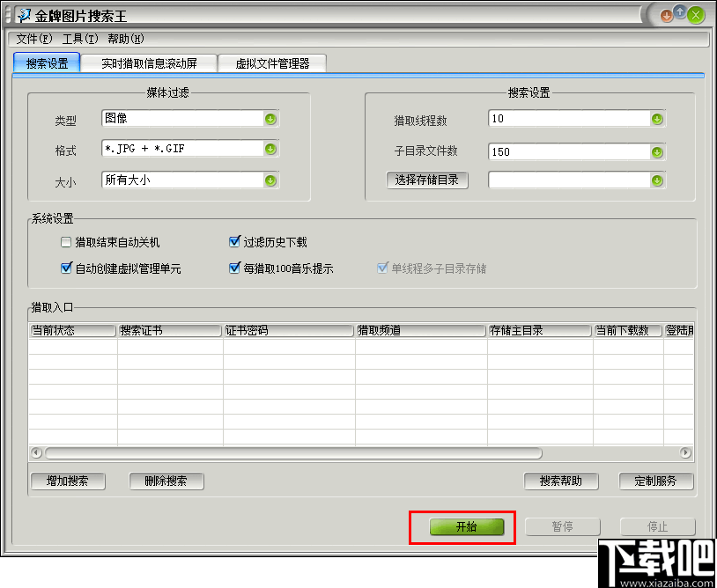
Task: Expand the 格式 dropdown arrow
Action: [270, 149]
